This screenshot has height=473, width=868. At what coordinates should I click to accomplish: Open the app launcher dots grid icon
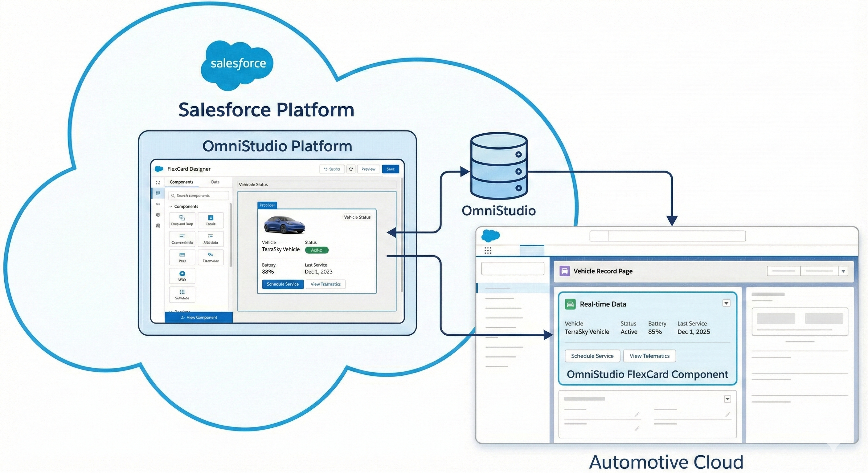pos(488,250)
